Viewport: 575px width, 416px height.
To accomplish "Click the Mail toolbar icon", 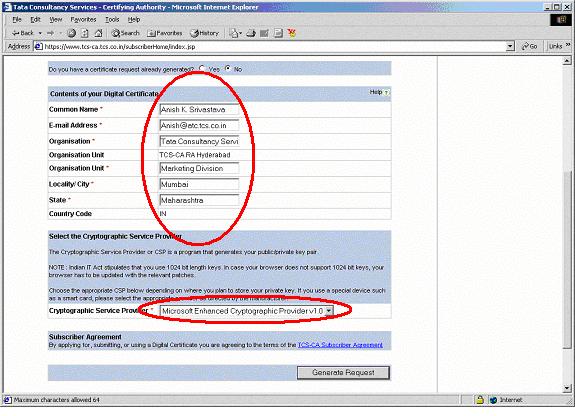I will [x=235, y=33].
